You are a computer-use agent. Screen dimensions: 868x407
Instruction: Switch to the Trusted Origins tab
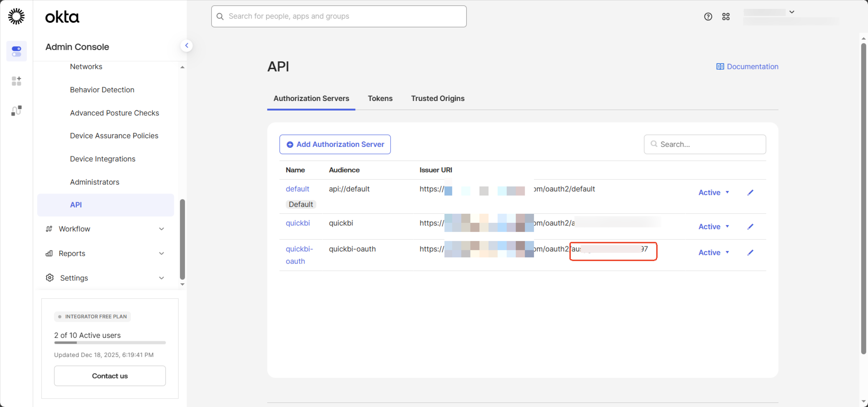pyautogui.click(x=437, y=98)
